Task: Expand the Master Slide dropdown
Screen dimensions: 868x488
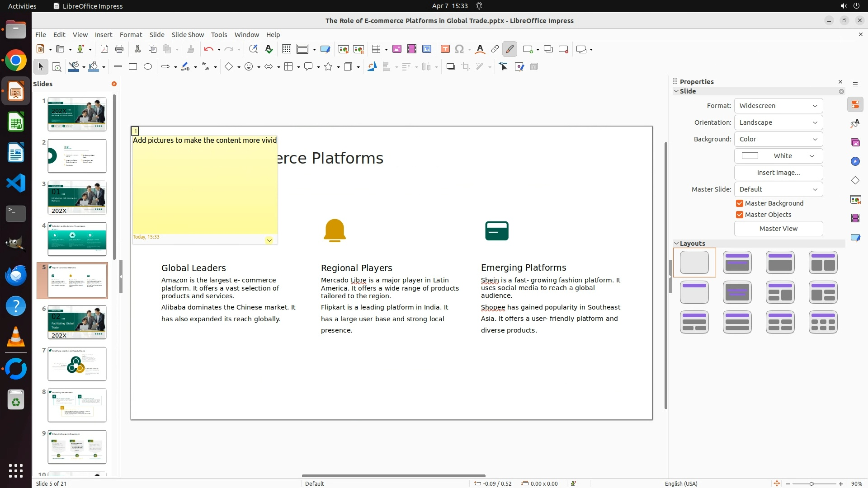Action: (778, 189)
